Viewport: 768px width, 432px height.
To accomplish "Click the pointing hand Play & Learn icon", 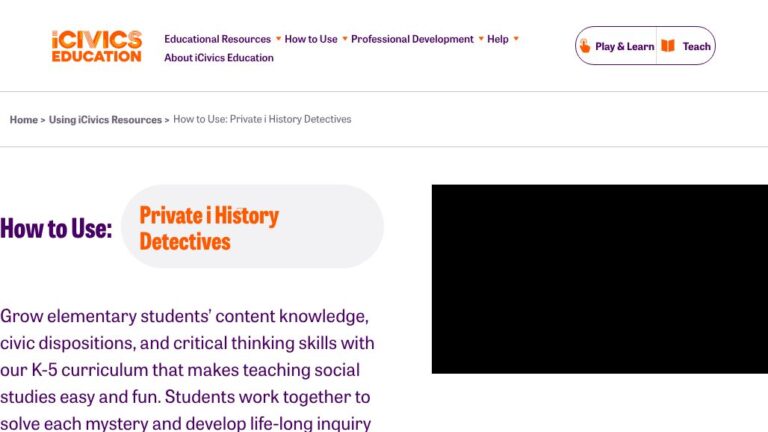I will pyautogui.click(x=584, y=46).
